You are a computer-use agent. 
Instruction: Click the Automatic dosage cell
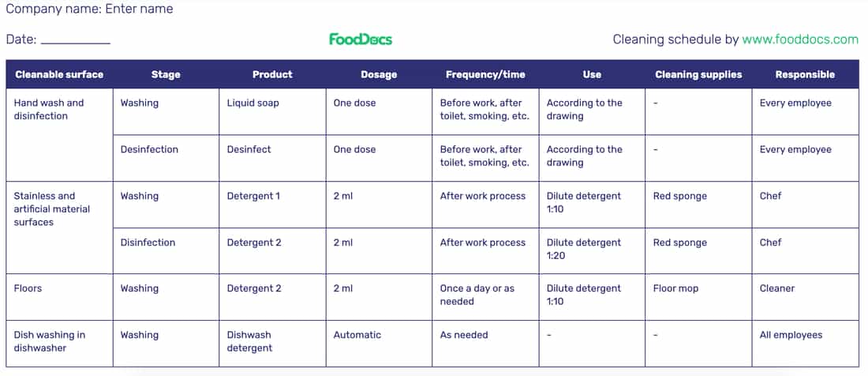[x=379, y=344]
